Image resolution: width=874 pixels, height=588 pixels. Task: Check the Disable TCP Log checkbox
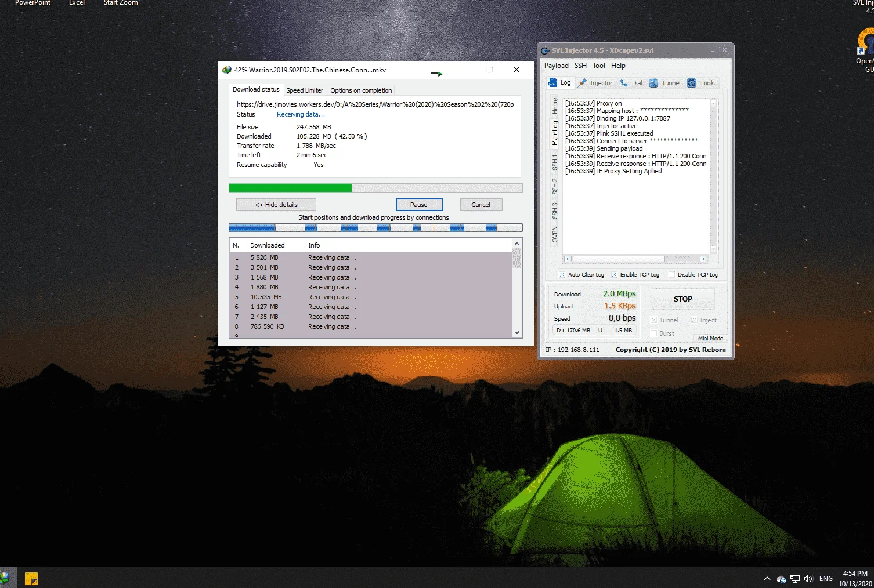click(671, 275)
